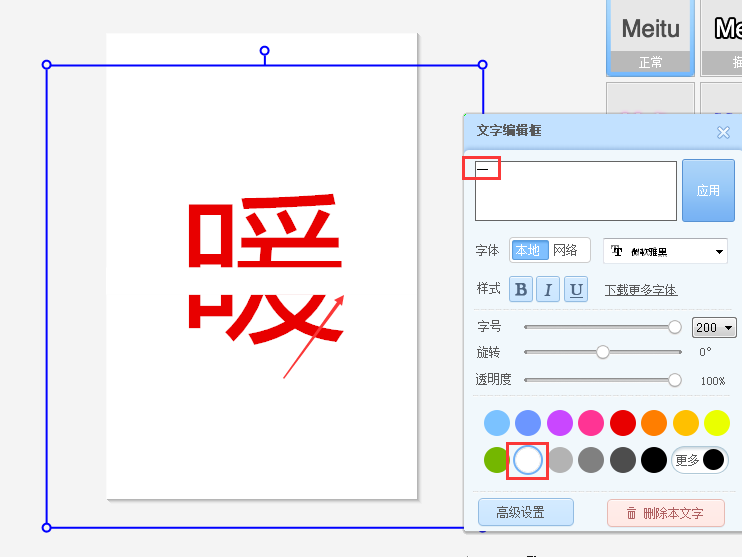Click the 字号 font size slider handle
Screen dimensions: 742x557
tap(675, 327)
